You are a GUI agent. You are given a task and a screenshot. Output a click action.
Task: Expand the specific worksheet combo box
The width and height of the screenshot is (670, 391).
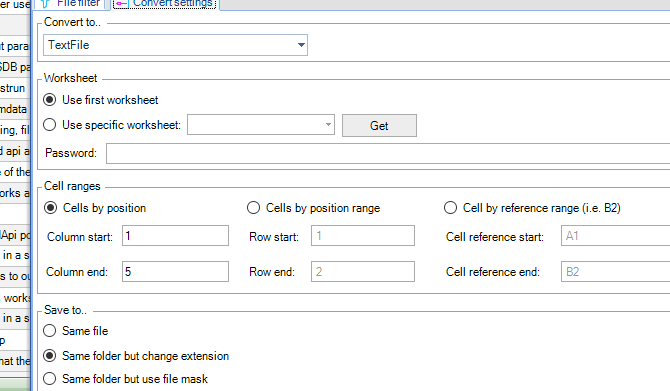pyautogui.click(x=261, y=125)
